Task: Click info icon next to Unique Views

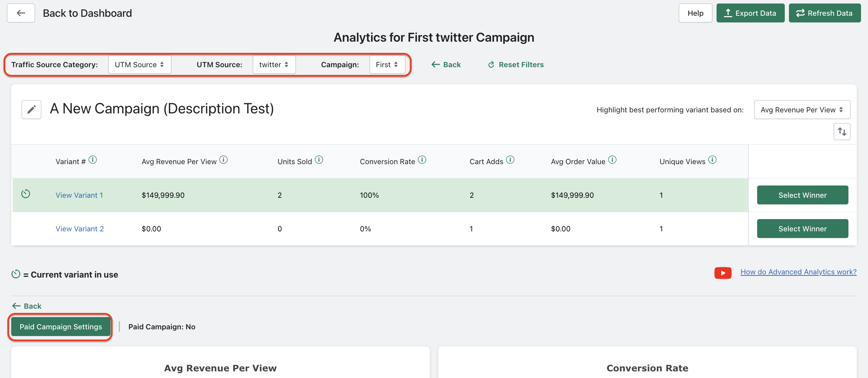Action: [x=712, y=160]
